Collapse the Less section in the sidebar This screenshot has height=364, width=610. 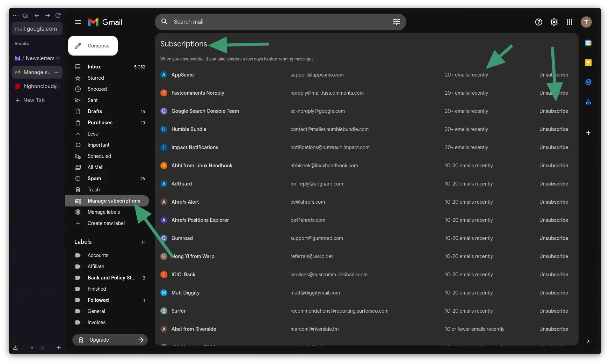(92, 134)
